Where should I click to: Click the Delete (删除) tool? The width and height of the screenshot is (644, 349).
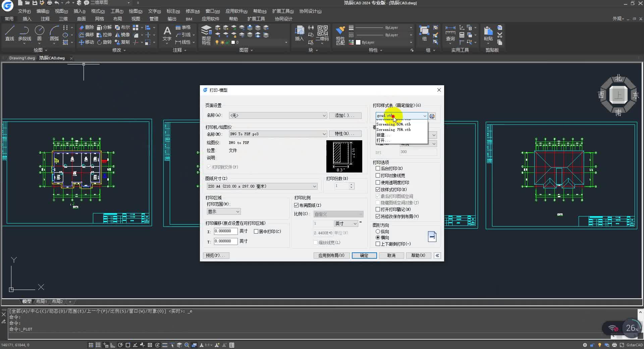87,28
